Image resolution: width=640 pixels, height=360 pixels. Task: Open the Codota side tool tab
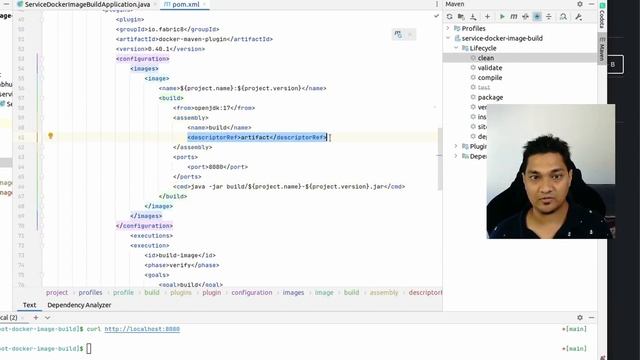(602, 16)
